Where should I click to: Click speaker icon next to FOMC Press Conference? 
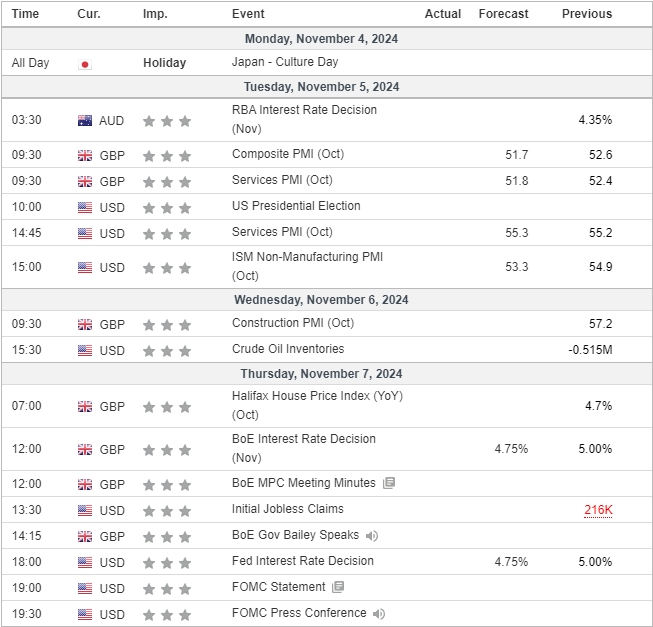379,613
